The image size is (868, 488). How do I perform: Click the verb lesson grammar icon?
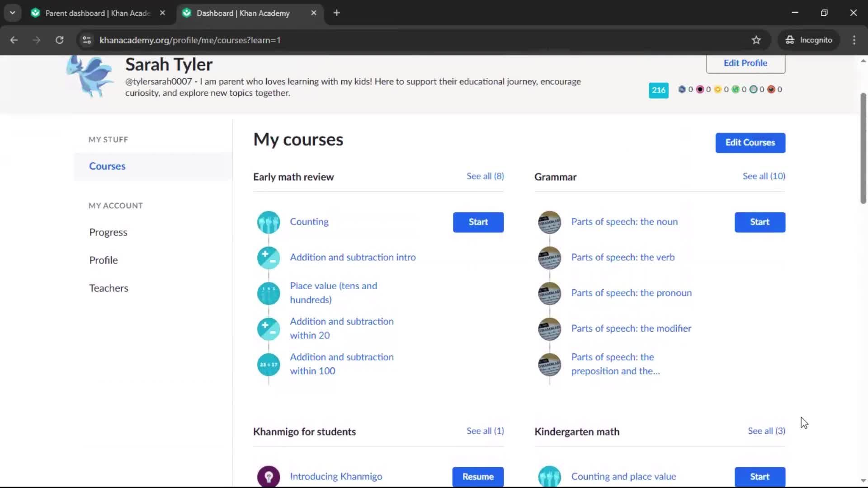click(549, 258)
